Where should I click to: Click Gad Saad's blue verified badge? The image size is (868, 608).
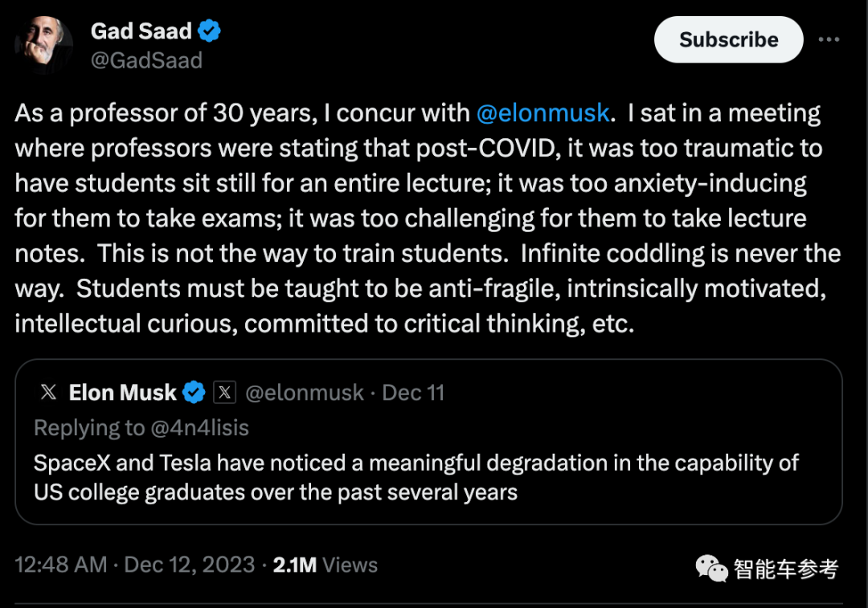(x=209, y=31)
